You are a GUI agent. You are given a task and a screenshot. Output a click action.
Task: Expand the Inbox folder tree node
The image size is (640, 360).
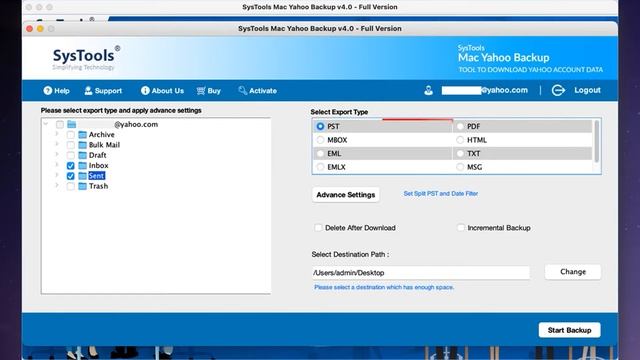57,164
